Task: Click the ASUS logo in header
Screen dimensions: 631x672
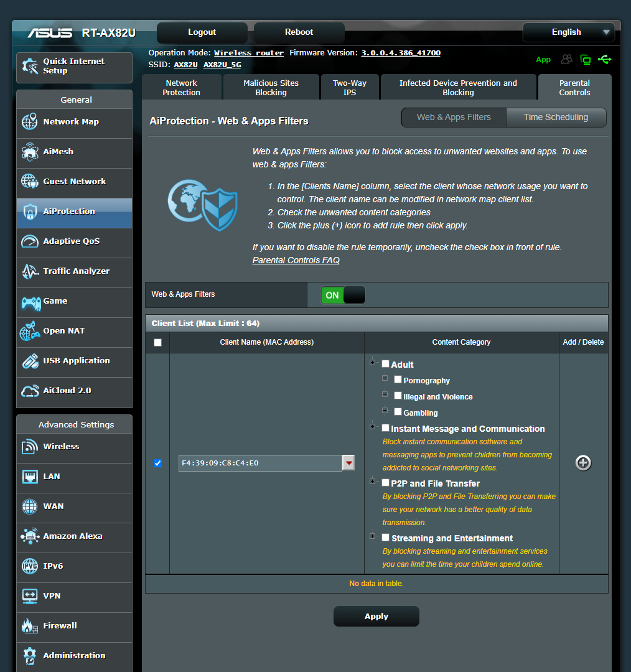Action: [50, 32]
